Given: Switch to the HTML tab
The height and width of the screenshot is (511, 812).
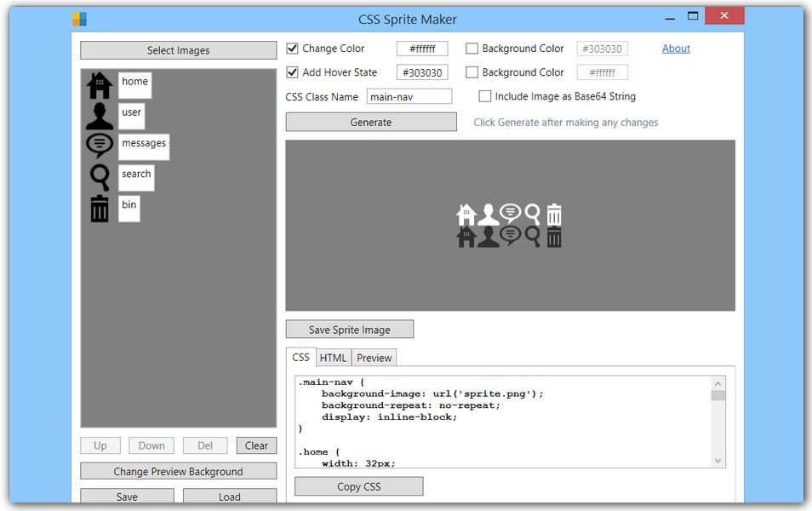Looking at the screenshot, I should [x=334, y=357].
